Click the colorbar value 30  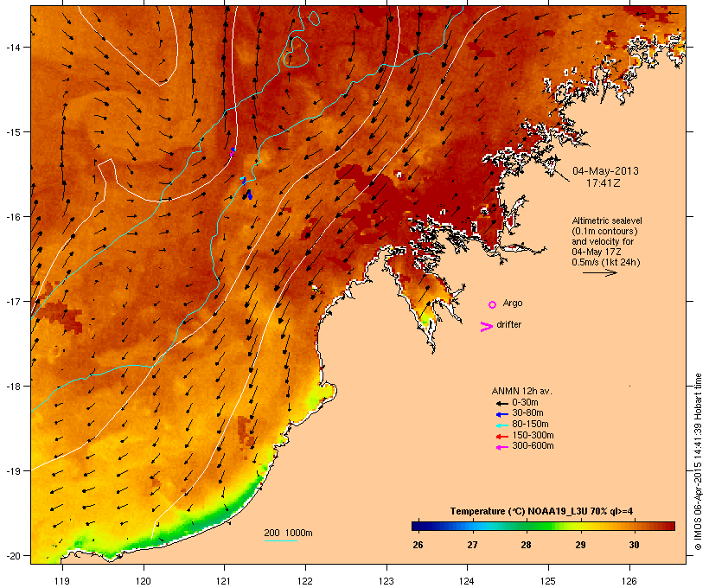pos(634,545)
